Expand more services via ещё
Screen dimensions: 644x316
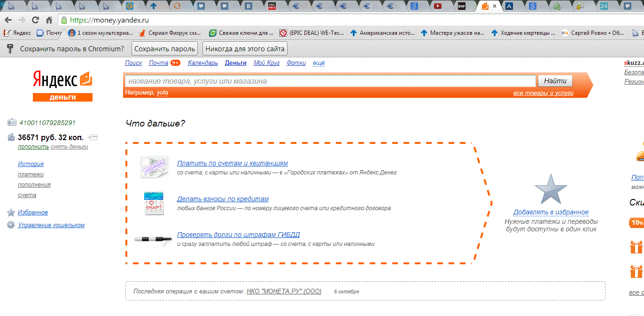pos(318,63)
